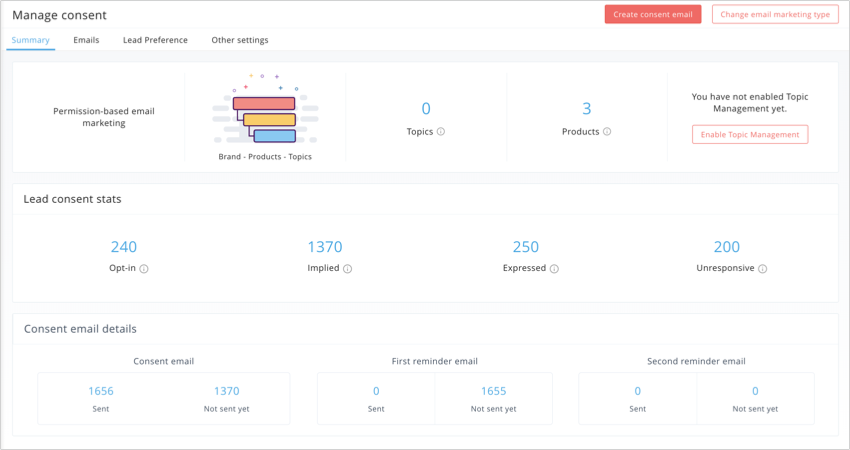Open the Lead Preference tab
The width and height of the screenshot is (850, 450).
click(155, 40)
